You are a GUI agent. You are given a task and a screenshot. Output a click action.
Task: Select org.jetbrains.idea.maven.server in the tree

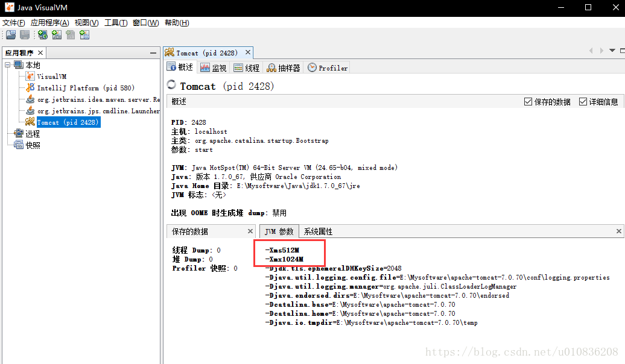click(98, 99)
